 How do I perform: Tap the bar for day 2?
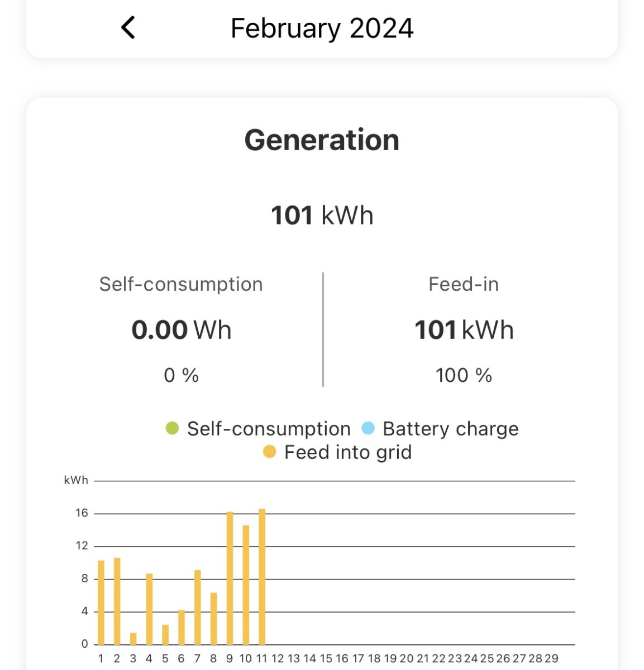click(x=117, y=602)
